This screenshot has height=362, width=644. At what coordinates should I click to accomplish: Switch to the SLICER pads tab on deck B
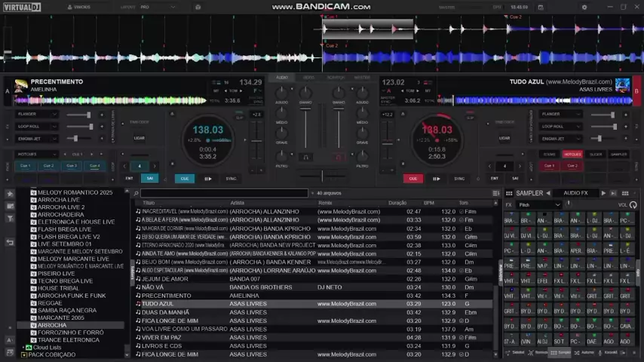tap(596, 154)
